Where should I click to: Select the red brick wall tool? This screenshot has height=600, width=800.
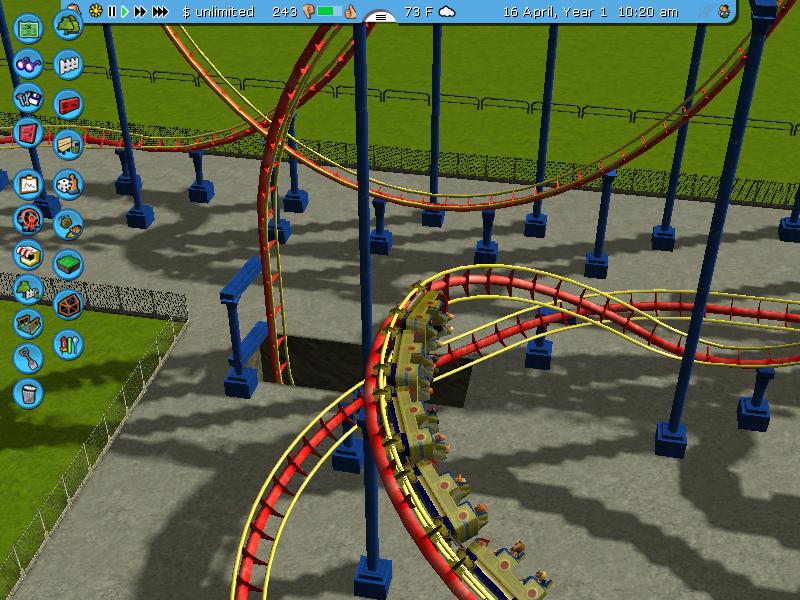pos(67,103)
